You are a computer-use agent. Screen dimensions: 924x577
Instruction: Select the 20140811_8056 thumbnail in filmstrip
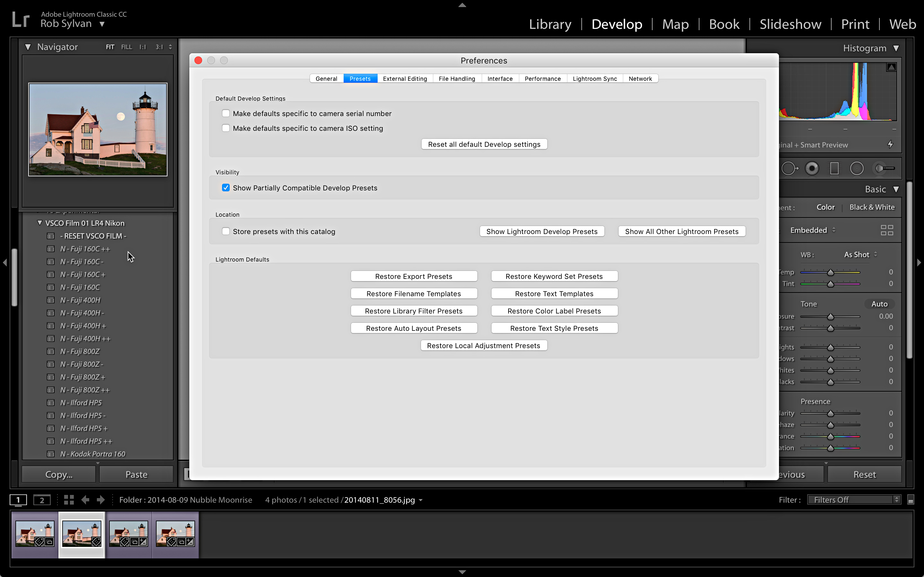point(81,532)
